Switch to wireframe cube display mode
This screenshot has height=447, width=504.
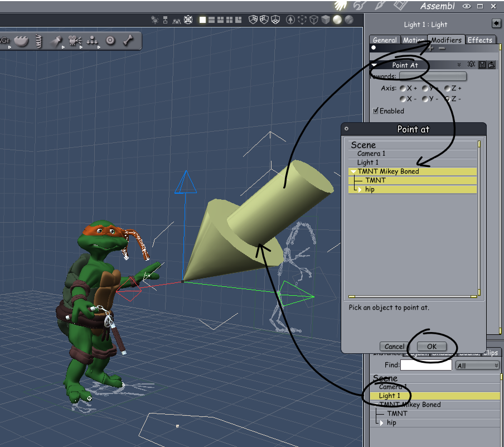[x=314, y=20]
